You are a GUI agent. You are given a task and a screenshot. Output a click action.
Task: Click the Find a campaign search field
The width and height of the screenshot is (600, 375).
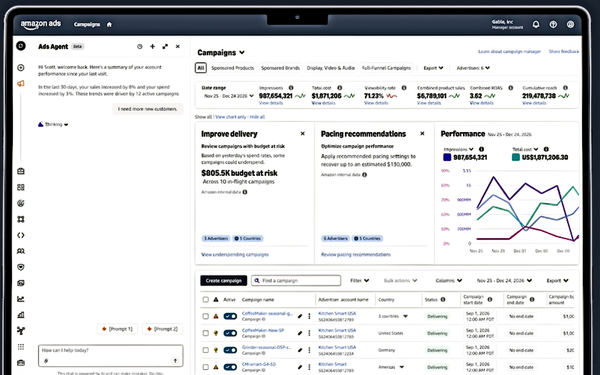[x=296, y=280]
